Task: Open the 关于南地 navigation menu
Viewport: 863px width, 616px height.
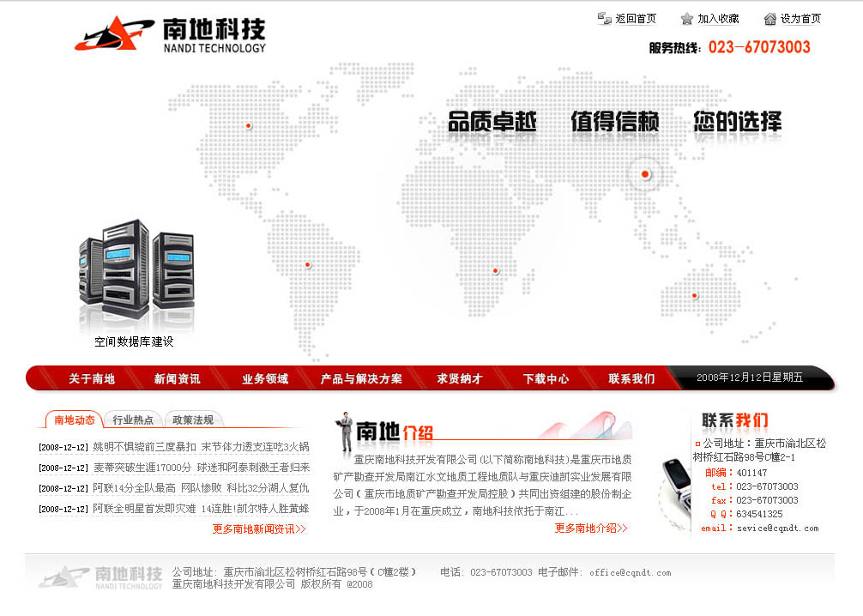Action: coord(91,378)
